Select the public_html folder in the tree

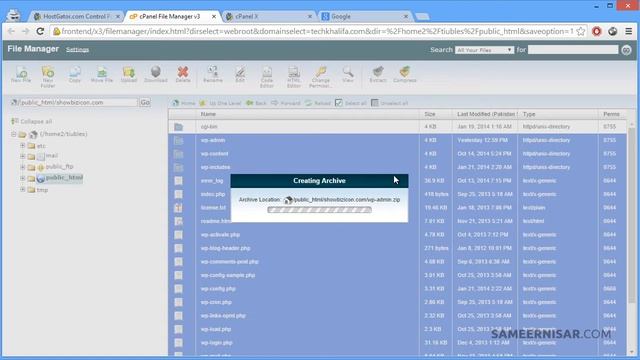coord(64,178)
